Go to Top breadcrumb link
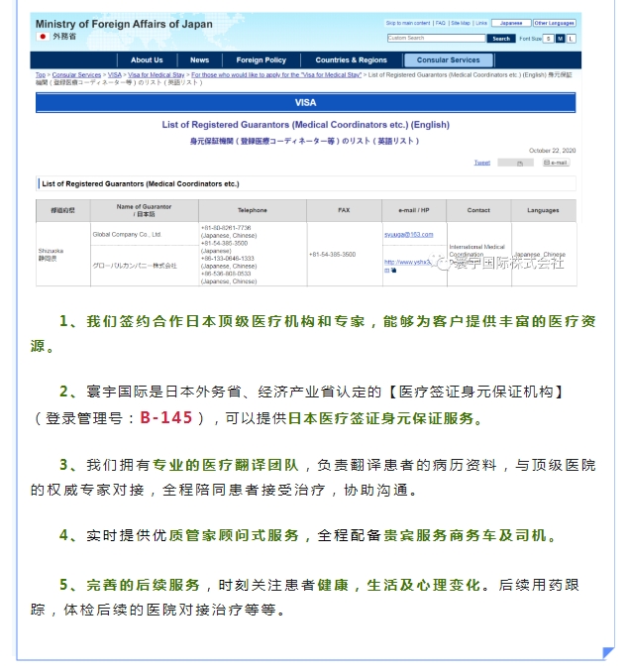Screen dimensions: 629x672 [41, 75]
